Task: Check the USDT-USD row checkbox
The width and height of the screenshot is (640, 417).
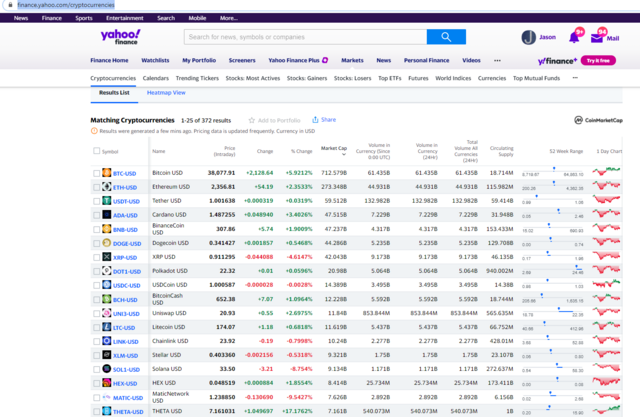Action: tap(96, 201)
